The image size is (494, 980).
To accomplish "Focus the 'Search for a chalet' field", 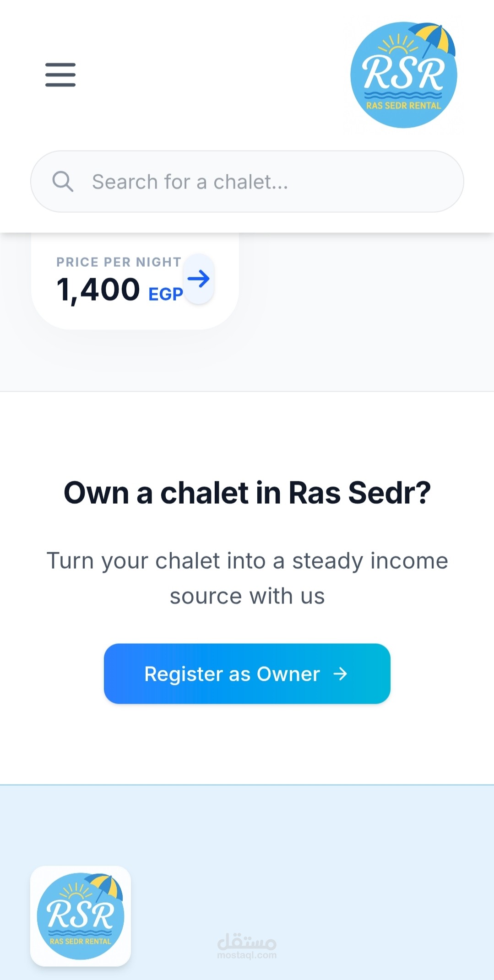I will [256, 182].
